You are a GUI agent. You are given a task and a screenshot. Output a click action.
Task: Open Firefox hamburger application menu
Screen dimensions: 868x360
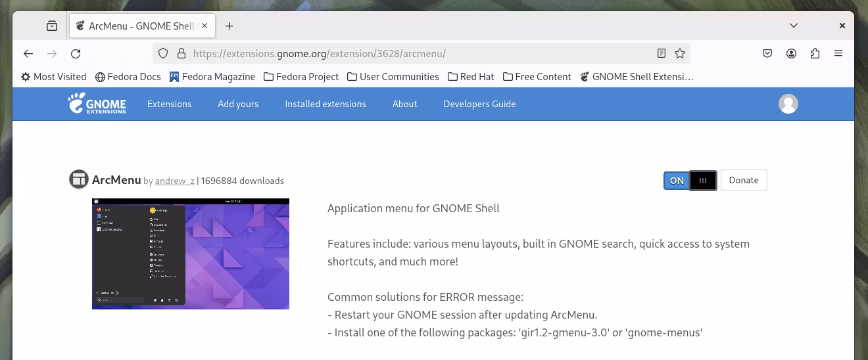[838, 54]
